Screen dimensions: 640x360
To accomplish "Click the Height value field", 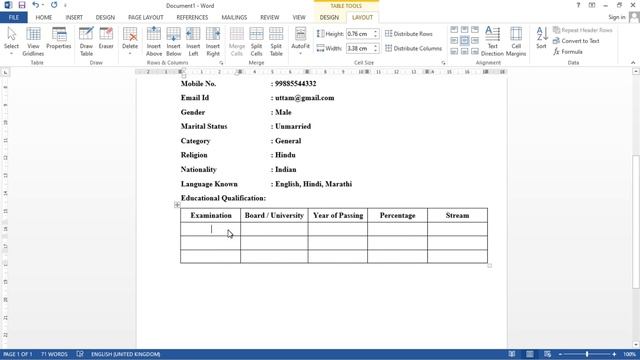I will [359, 34].
